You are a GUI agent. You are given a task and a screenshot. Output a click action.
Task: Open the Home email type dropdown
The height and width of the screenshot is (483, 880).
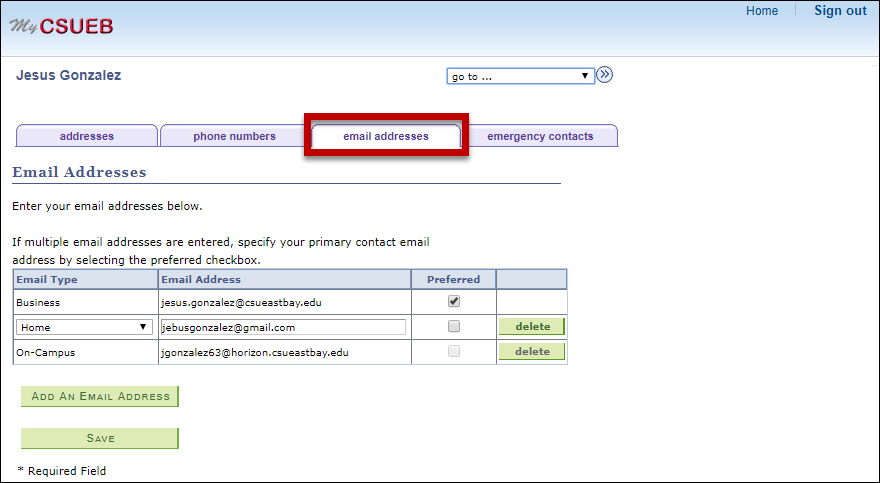[x=84, y=327]
